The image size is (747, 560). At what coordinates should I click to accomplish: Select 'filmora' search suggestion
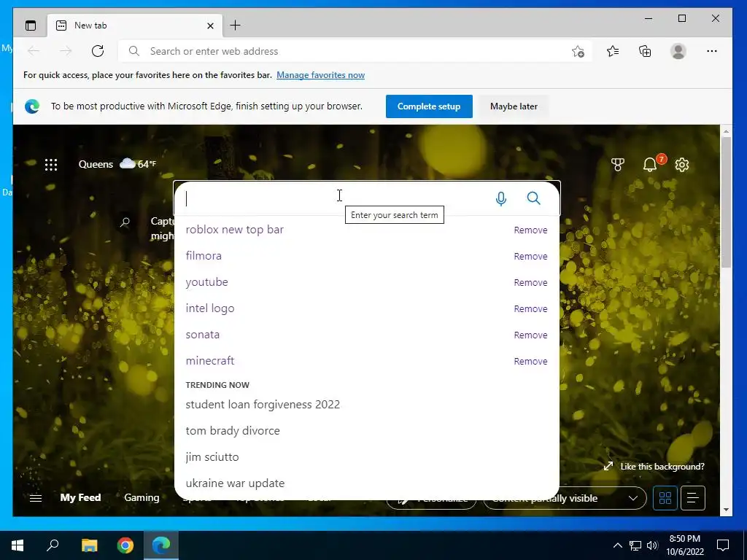point(204,256)
